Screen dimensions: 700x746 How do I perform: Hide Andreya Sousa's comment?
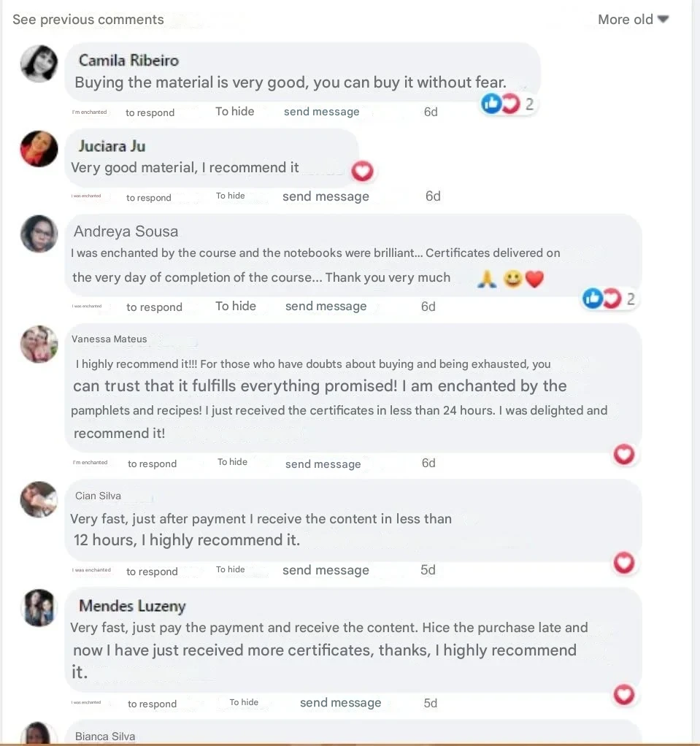(236, 306)
